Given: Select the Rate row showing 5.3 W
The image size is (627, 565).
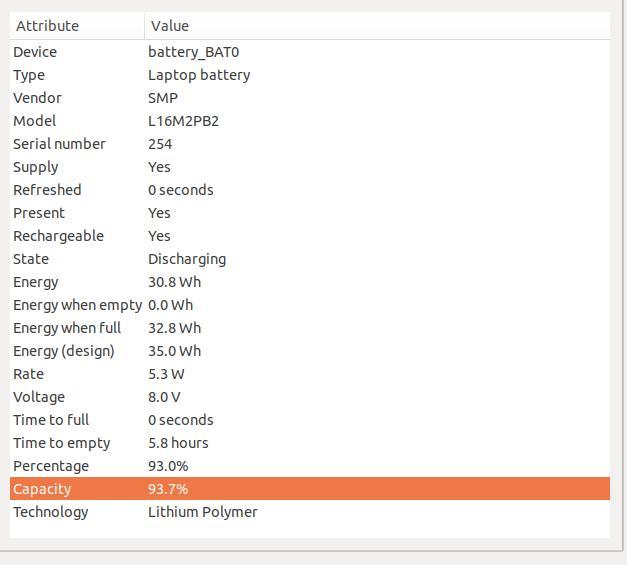Looking at the screenshot, I should pyautogui.click(x=310, y=374).
